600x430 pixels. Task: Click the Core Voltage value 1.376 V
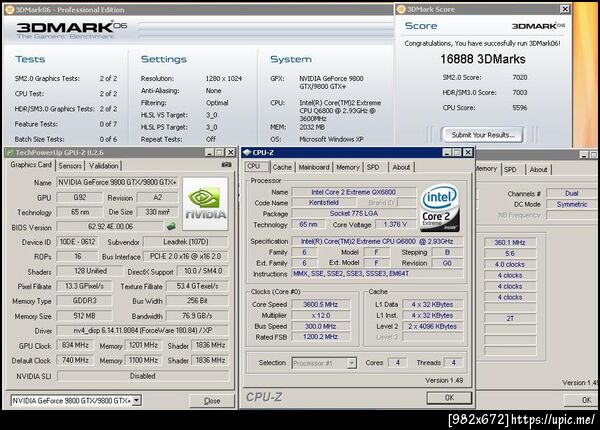tap(395, 224)
